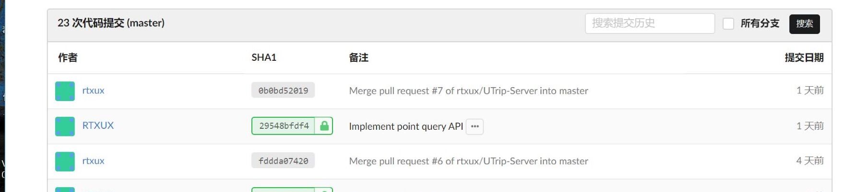Click the "Merge pull request #7" commit message
The image size is (868, 192).
[x=468, y=91]
